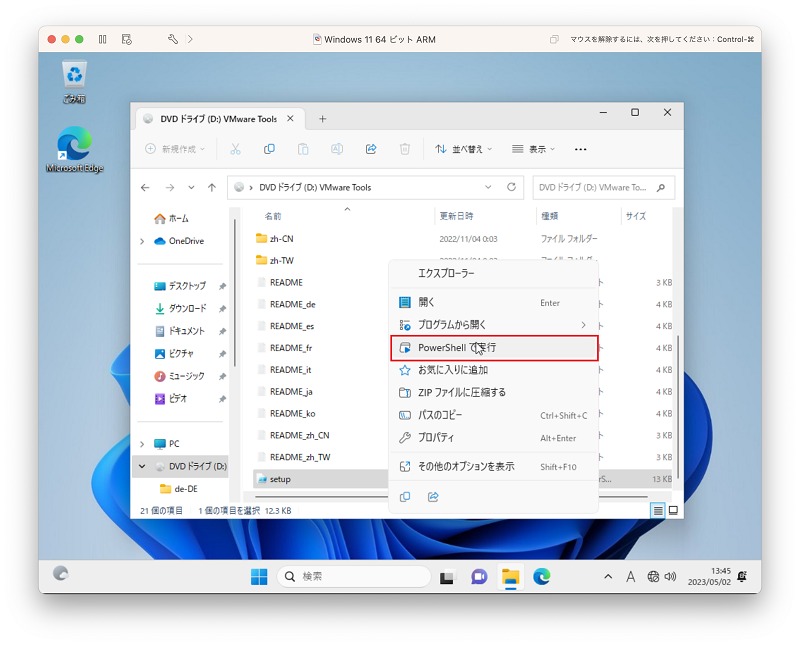Switch to large icons view in status bar
Screen dimensions: 800x645
click(673, 510)
